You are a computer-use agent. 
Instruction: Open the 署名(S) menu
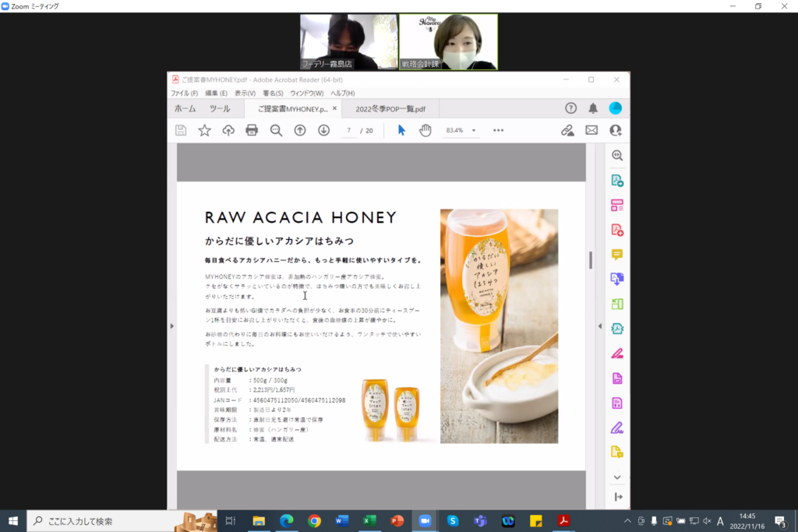[273, 93]
